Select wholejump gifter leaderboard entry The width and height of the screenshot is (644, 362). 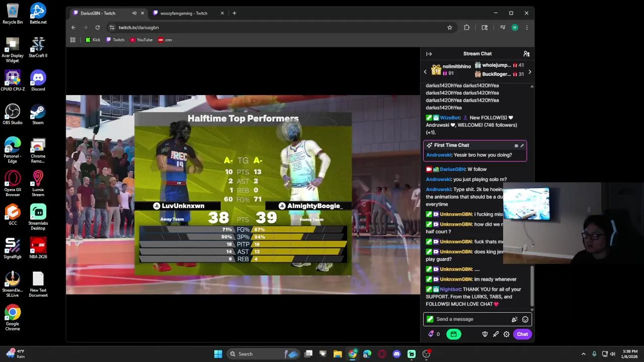click(x=499, y=65)
